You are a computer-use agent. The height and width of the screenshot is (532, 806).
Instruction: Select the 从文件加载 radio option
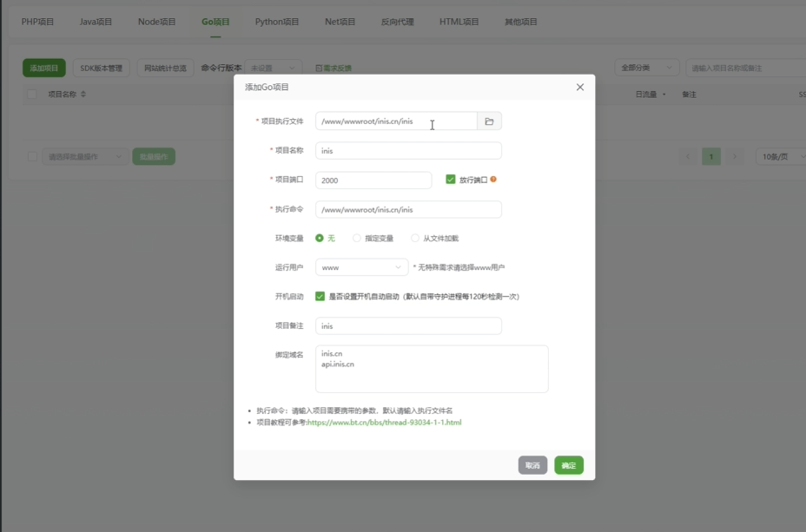[x=415, y=238]
